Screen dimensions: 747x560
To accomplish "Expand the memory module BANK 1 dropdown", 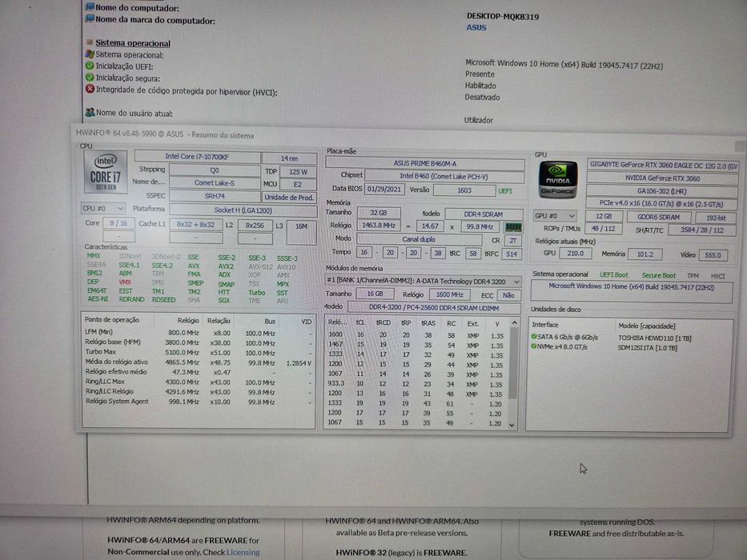I will 423,282.
